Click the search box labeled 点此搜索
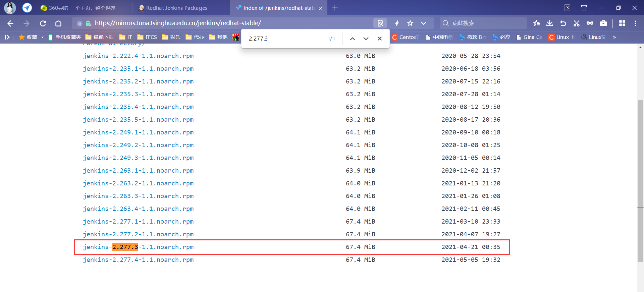This screenshot has height=292, width=644. pos(483,23)
